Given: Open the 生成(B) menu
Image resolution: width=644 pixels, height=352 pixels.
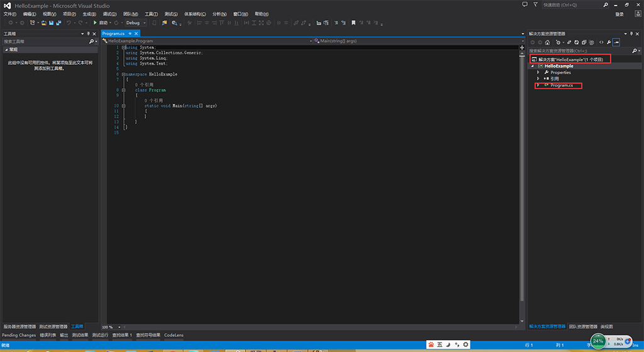Looking at the screenshot, I should [89, 14].
